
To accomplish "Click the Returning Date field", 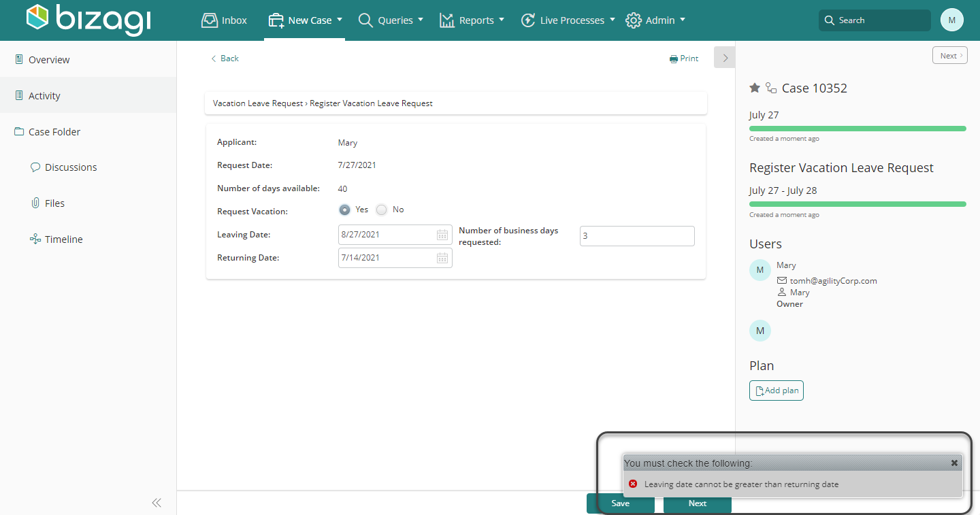I will point(395,258).
